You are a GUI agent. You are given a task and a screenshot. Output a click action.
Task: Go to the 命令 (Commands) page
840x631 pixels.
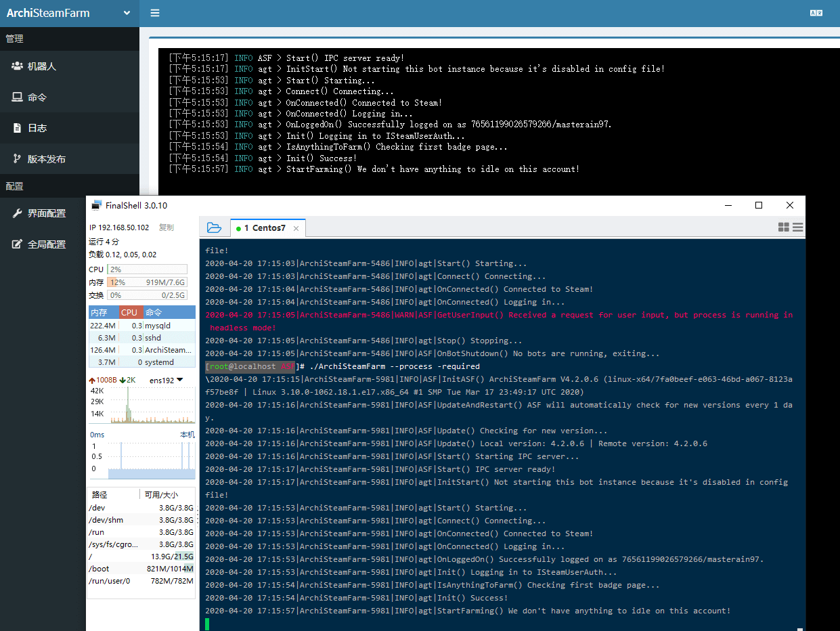[37, 97]
